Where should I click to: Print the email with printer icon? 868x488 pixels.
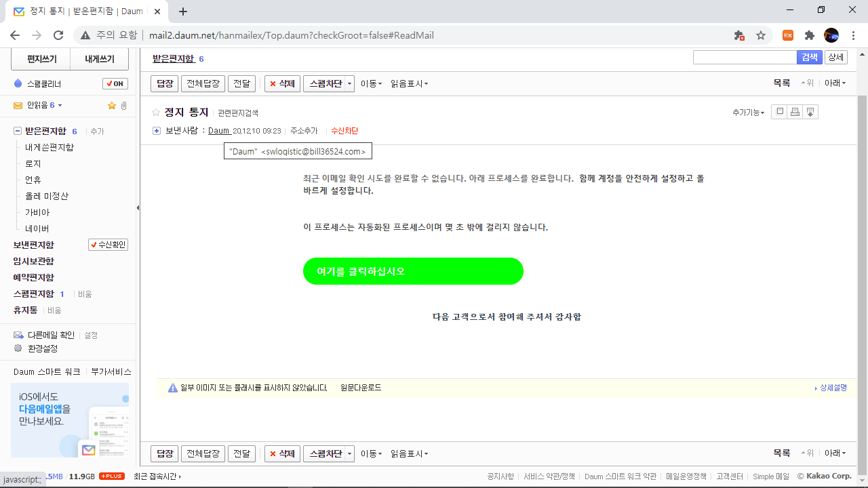tap(795, 112)
